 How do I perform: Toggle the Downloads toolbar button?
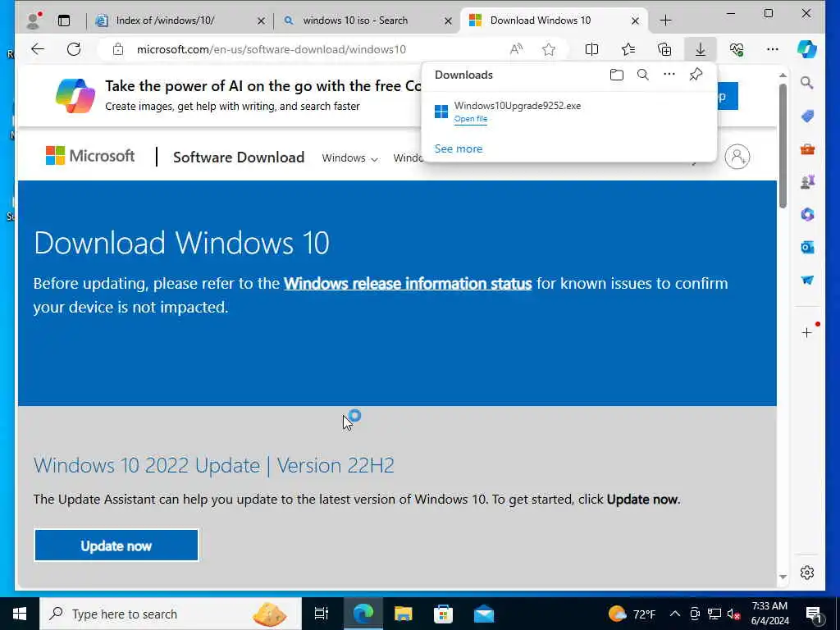point(701,49)
